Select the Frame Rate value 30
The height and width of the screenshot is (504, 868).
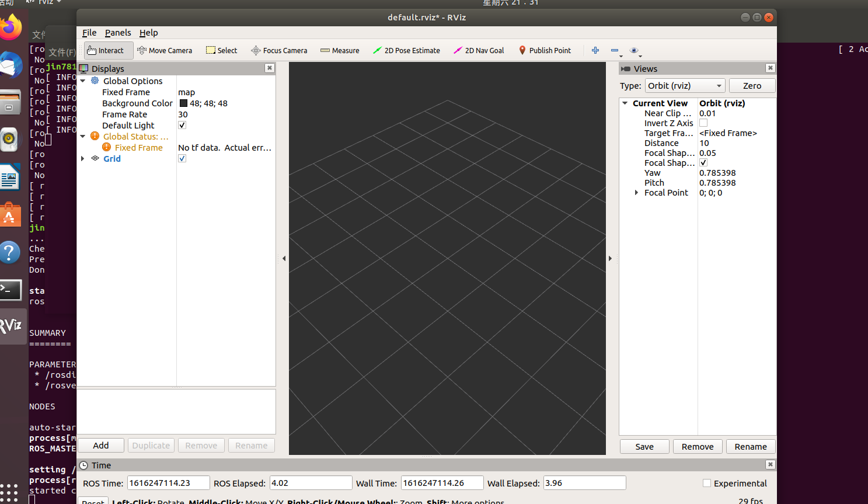tap(183, 114)
